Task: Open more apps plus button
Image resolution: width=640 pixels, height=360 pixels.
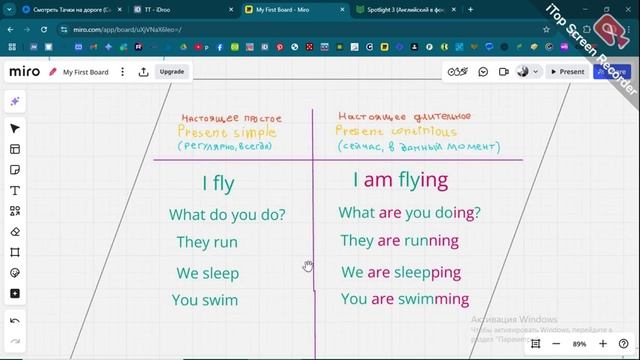Action: click(15, 293)
